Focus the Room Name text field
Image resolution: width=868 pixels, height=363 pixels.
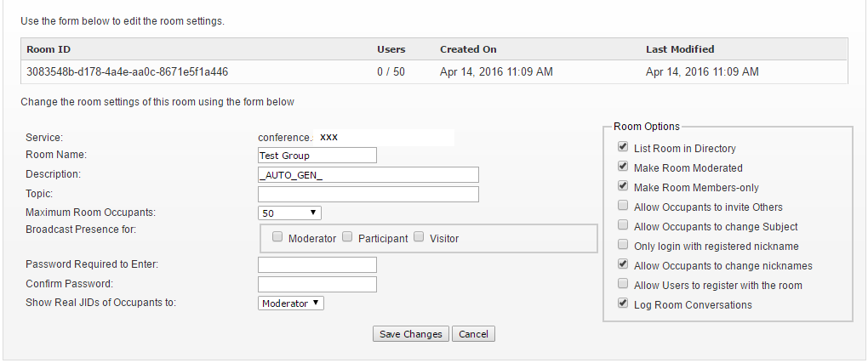coord(317,155)
